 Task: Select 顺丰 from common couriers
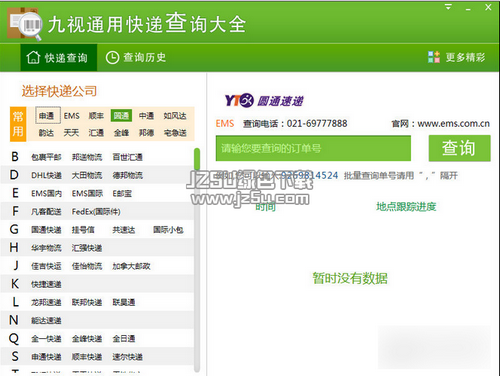coord(96,116)
